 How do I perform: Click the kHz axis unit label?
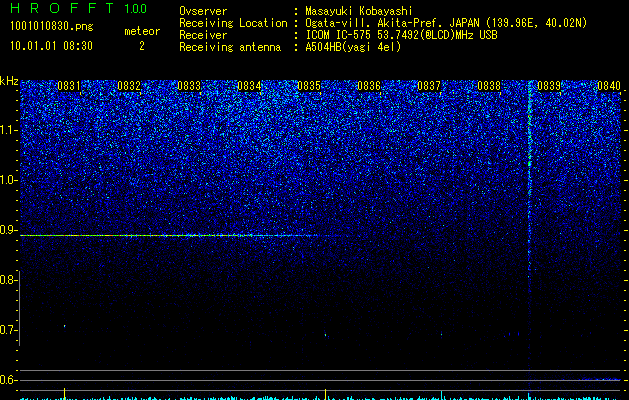tap(9, 81)
